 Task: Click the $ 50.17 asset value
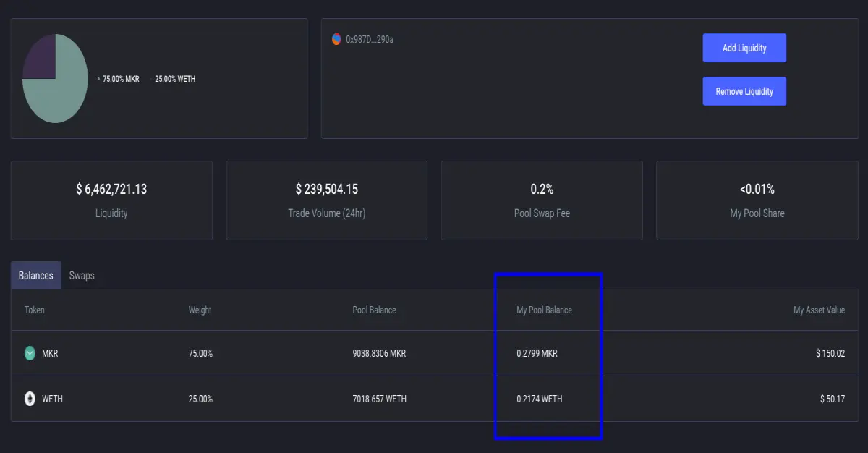[x=833, y=399]
